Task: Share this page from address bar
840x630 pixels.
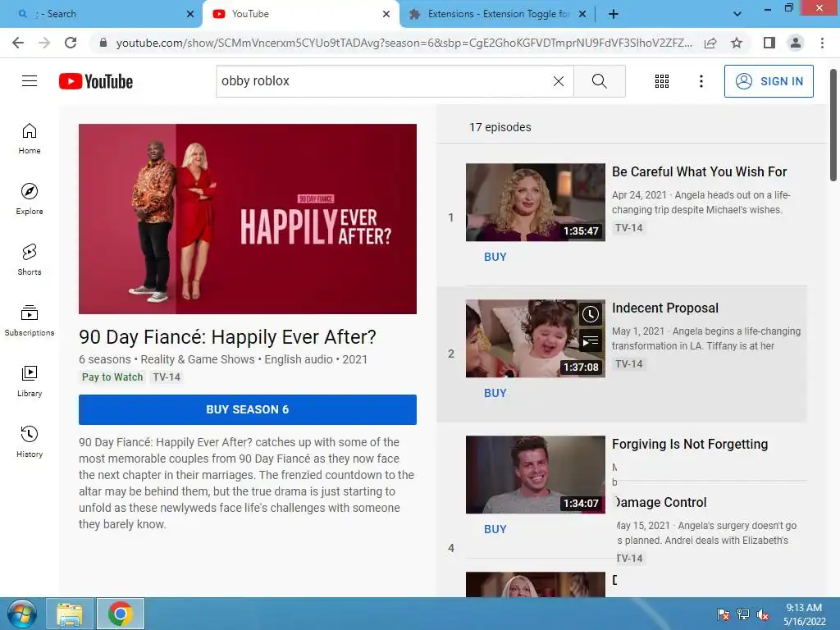Action: 710,43
